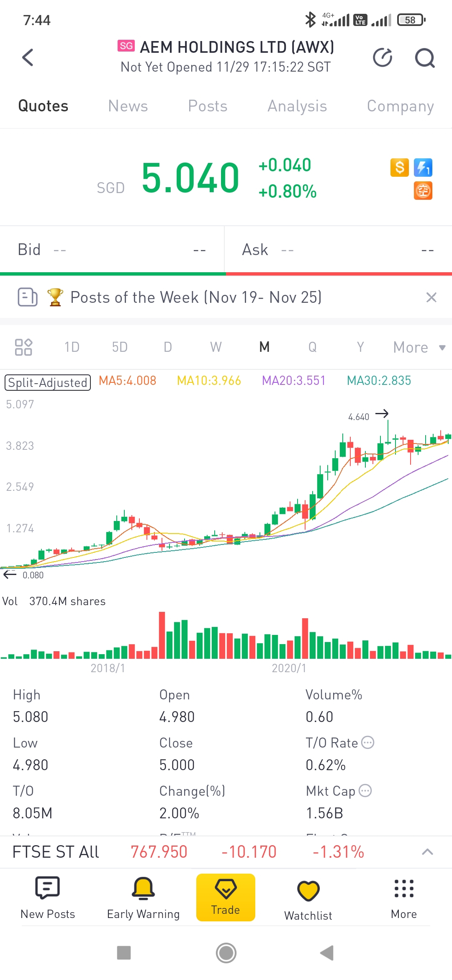This screenshot has height=980, width=452.
Task: Tap the Vol 370.4M shares label
Action: point(54,601)
